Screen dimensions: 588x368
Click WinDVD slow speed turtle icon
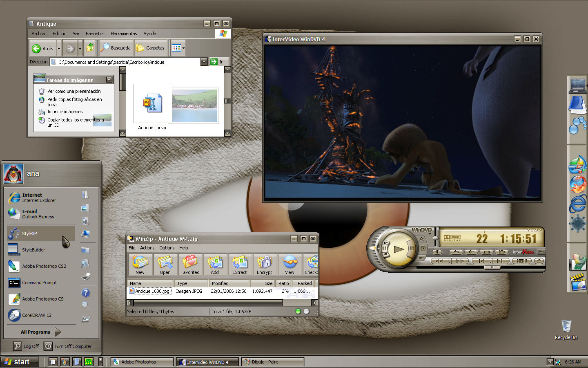(421, 258)
